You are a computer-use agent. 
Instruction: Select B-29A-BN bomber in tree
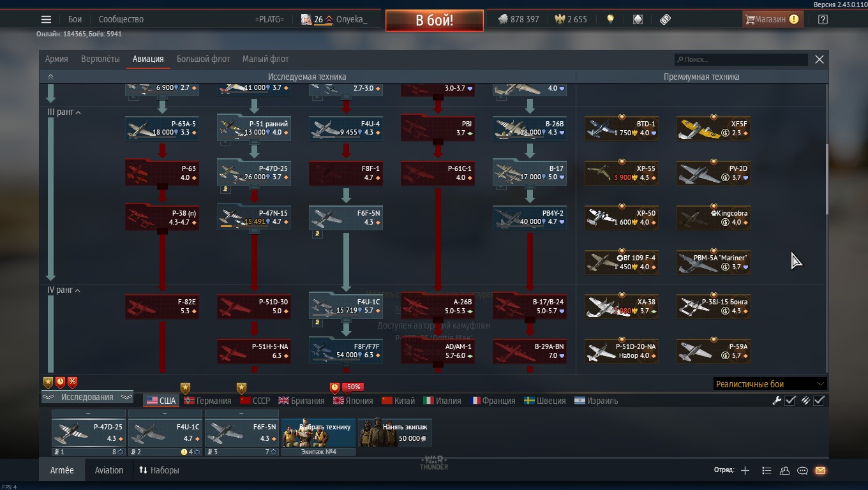(x=530, y=351)
